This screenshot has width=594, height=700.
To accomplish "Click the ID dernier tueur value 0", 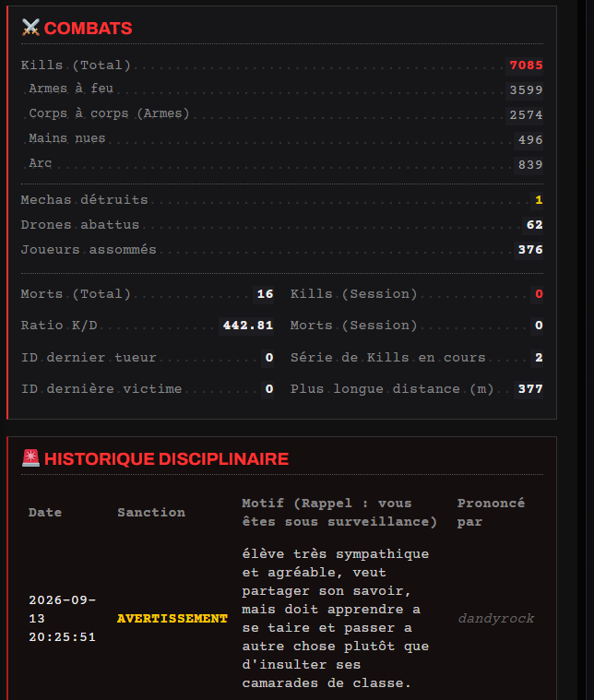I will pyautogui.click(x=268, y=358).
